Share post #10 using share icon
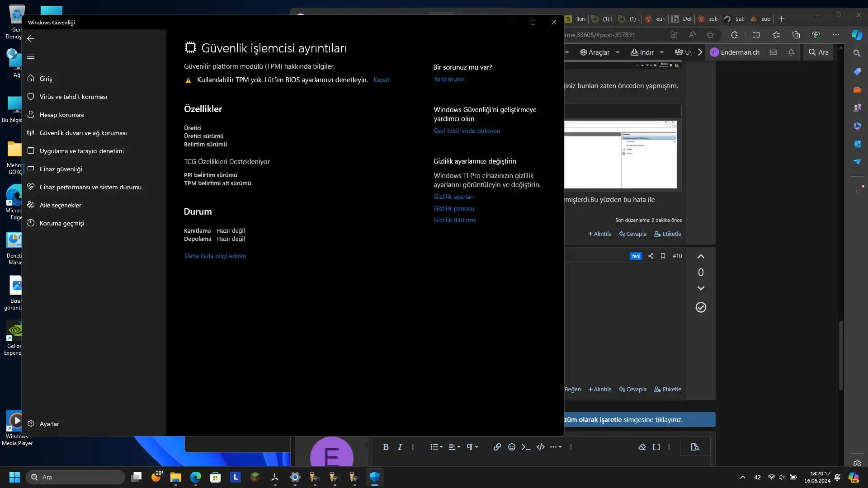The height and width of the screenshot is (488, 868). tap(651, 256)
